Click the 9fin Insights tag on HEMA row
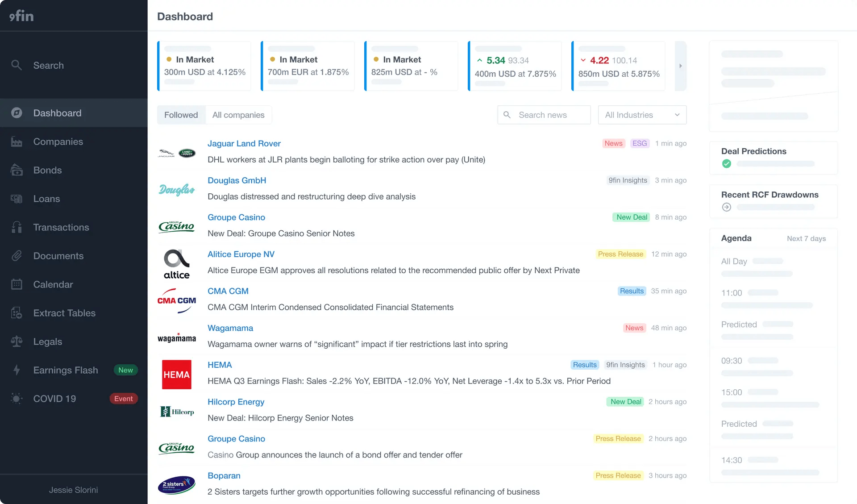857x504 pixels. (625, 365)
